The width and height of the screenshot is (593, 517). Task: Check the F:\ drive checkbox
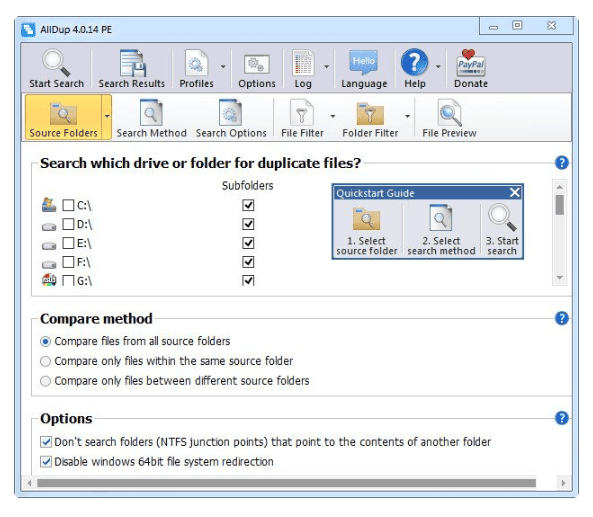tap(68, 262)
